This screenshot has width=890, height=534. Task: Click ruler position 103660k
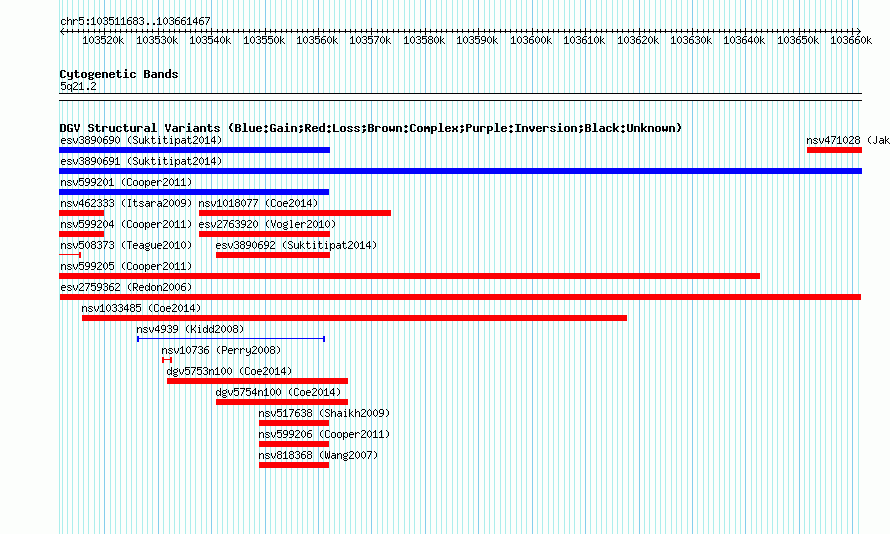pyautogui.click(x=851, y=40)
